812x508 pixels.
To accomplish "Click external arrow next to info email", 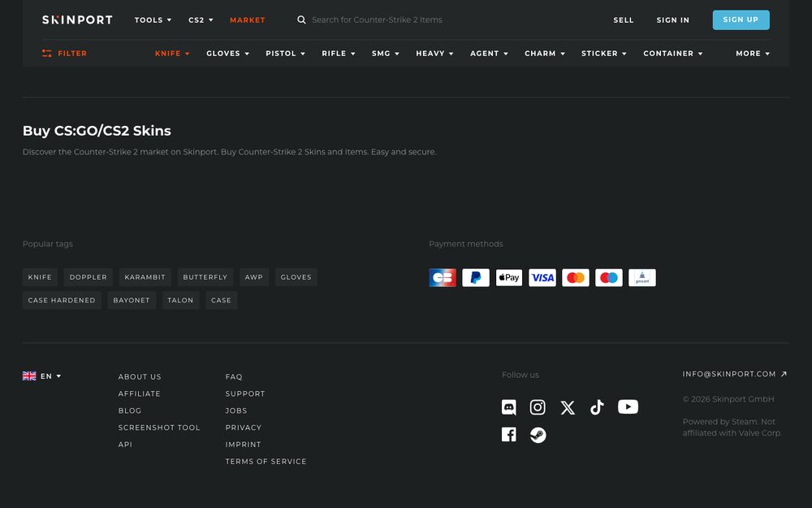I will 784,374.
